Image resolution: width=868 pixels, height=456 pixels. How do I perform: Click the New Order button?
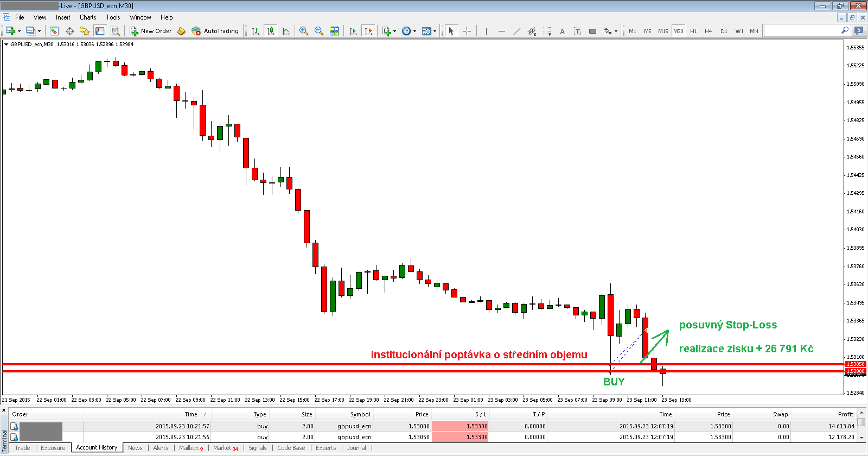coord(150,31)
